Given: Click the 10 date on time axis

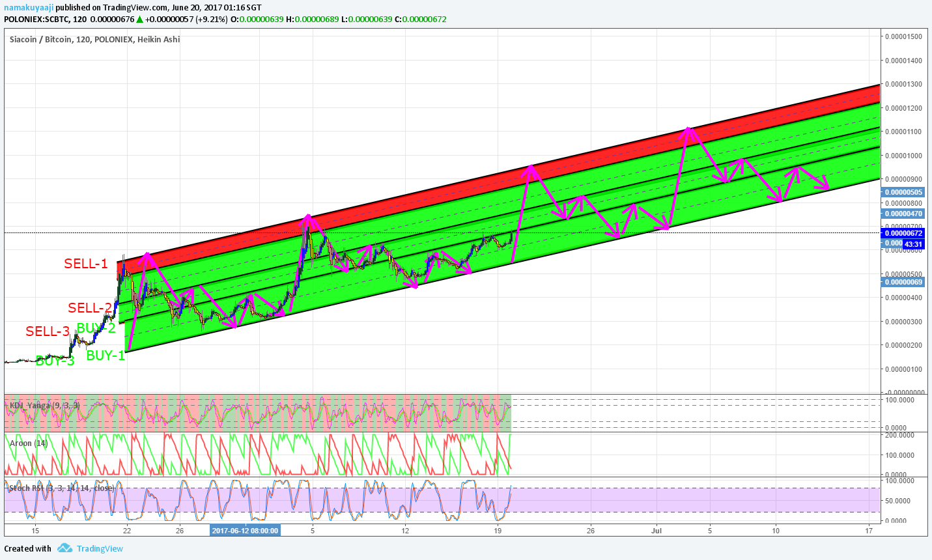Looking at the screenshot, I should tap(776, 531).
